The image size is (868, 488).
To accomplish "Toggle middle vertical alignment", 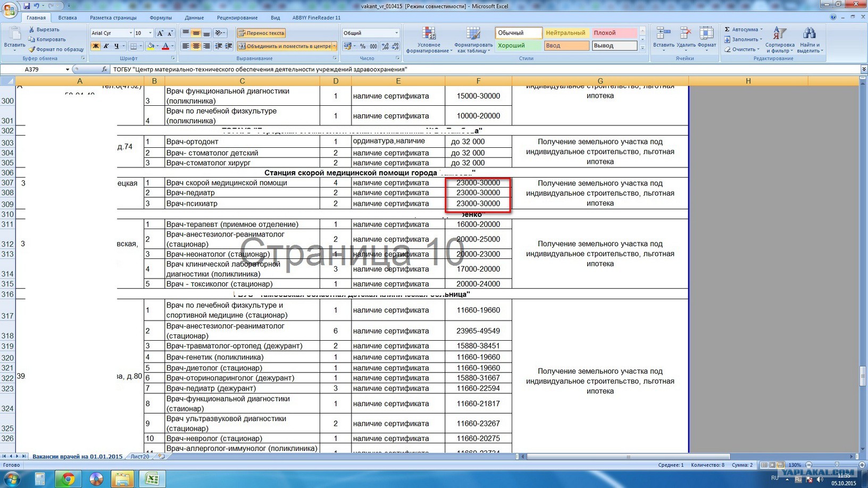I will (x=196, y=33).
